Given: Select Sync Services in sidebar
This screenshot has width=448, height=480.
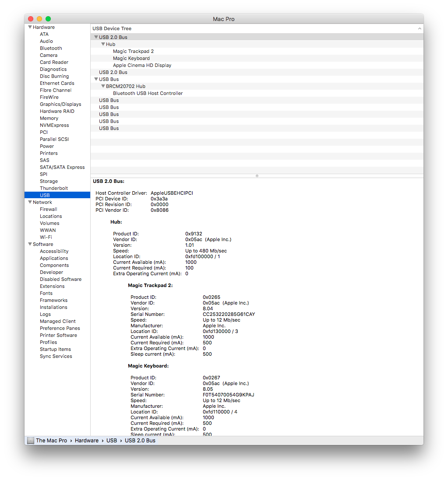Looking at the screenshot, I should click(x=56, y=356).
